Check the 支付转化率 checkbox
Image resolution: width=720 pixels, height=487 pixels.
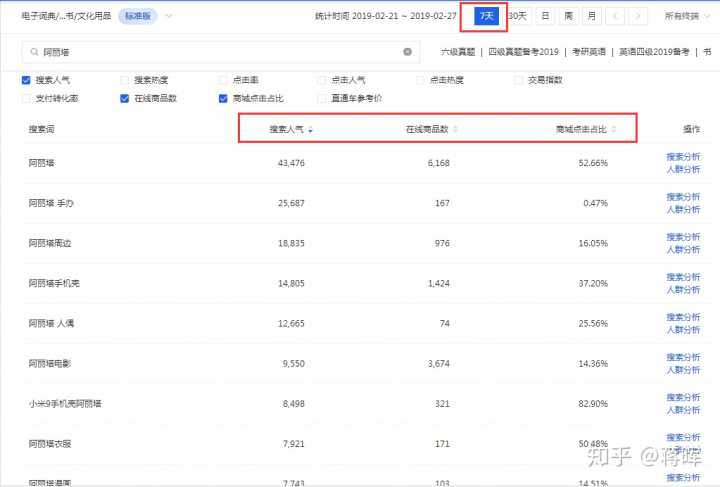pyautogui.click(x=26, y=98)
